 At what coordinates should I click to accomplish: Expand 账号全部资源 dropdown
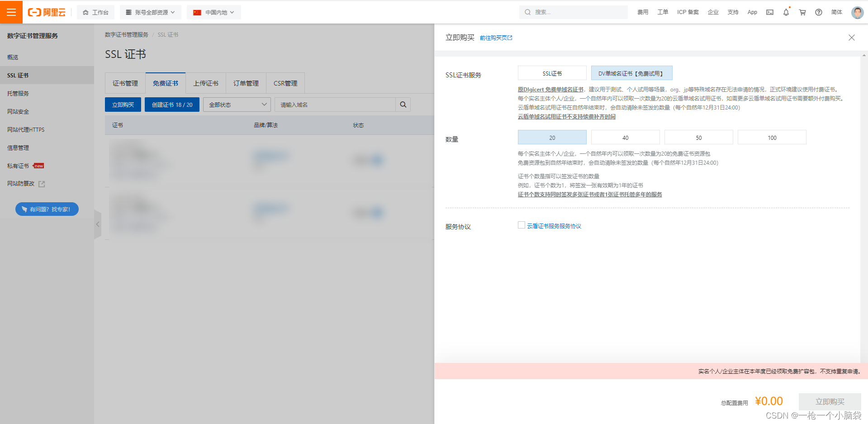pos(151,12)
